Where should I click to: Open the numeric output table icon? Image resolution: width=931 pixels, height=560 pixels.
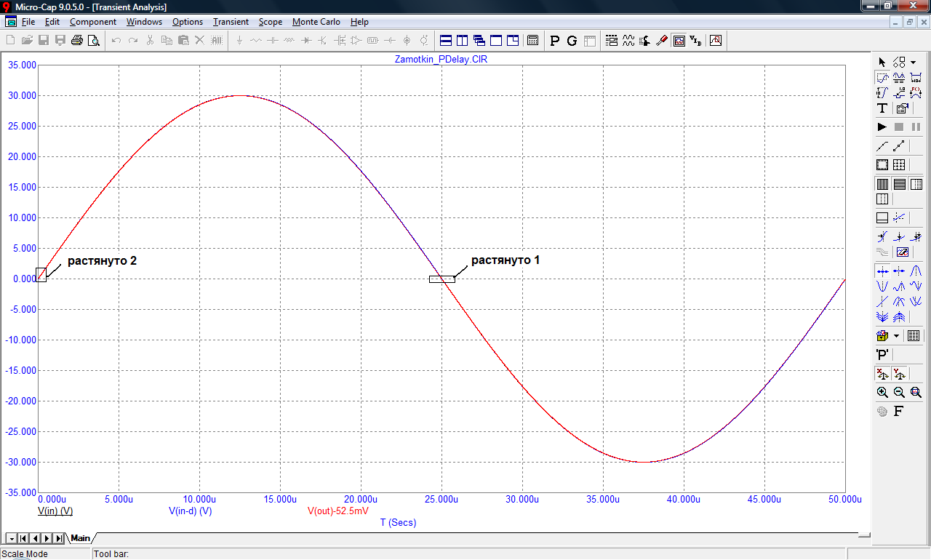pos(914,336)
